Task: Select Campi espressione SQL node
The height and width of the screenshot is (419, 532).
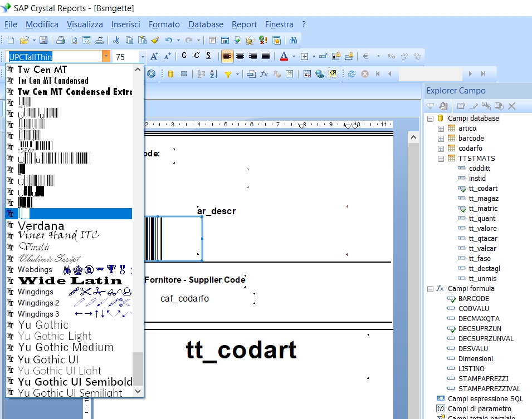Action: tap(485, 398)
